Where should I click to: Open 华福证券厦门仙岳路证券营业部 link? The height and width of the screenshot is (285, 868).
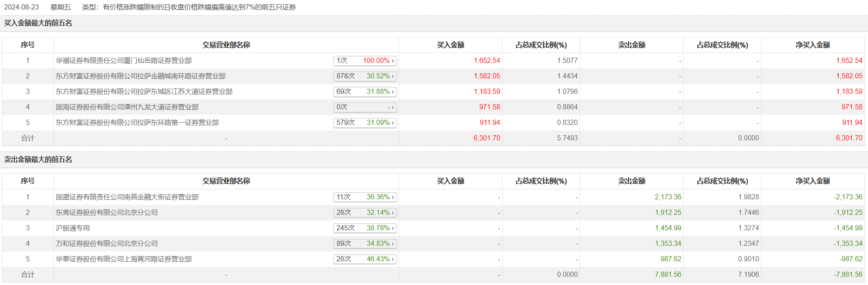coord(124,61)
